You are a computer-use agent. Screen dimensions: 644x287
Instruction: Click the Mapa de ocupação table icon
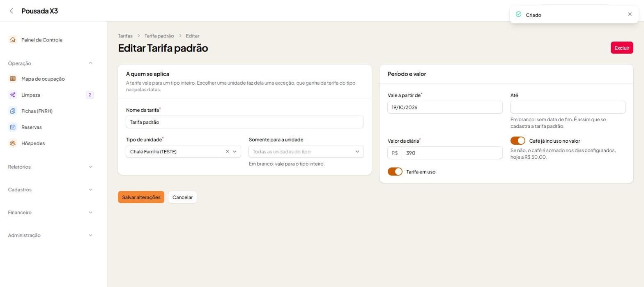(13, 79)
